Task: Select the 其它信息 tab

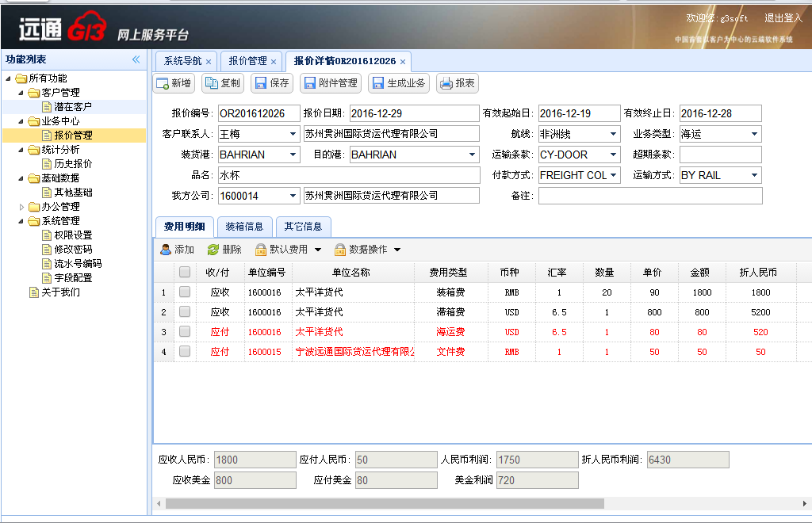Action: (x=303, y=227)
